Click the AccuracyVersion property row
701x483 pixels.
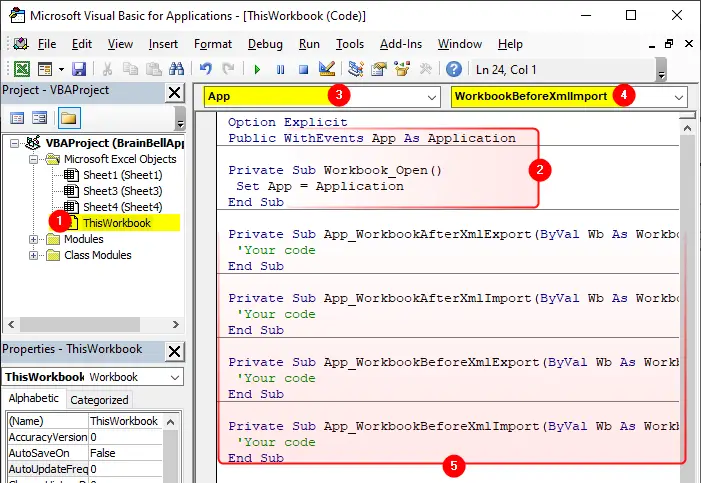(85, 437)
